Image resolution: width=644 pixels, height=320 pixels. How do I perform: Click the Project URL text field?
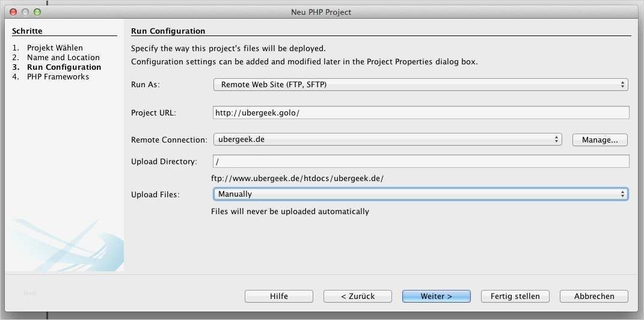pos(420,112)
